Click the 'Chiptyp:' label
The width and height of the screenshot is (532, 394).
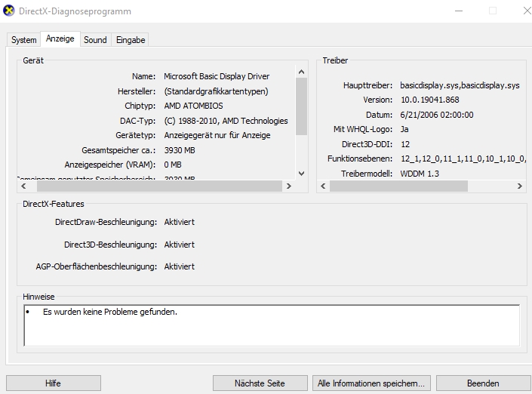[140, 106]
